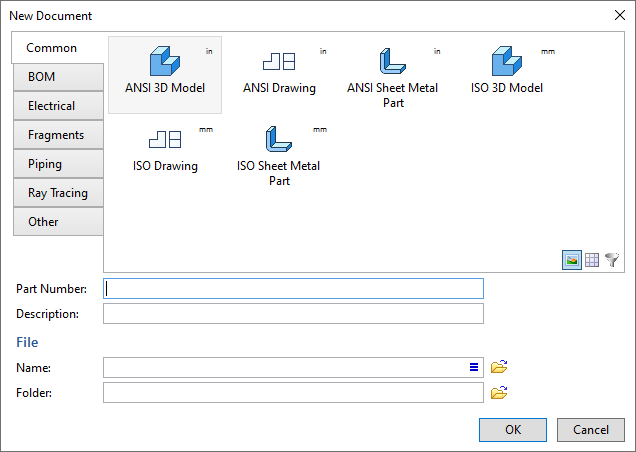Choose the ISO Drawing template
Viewport: 636px width, 452px height.
tap(165, 153)
